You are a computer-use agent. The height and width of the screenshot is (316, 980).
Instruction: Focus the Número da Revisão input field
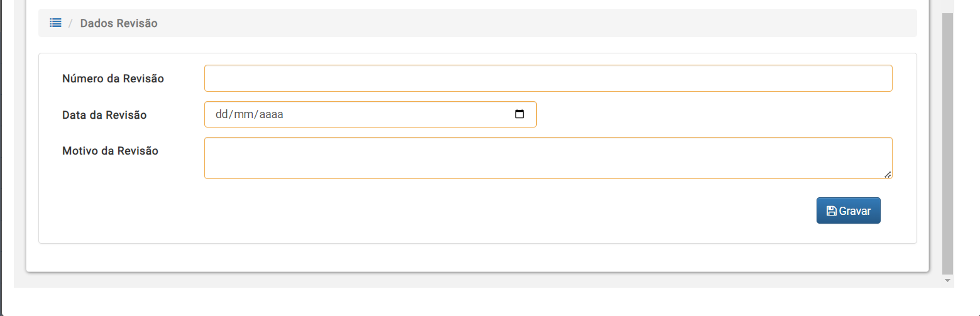click(548, 79)
